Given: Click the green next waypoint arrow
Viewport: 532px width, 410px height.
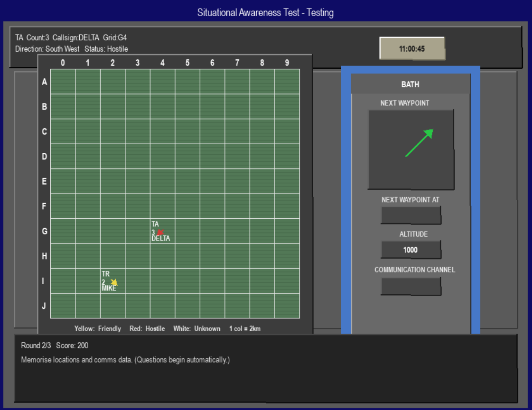Looking at the screenshot, I should click(x=420, y=142).
